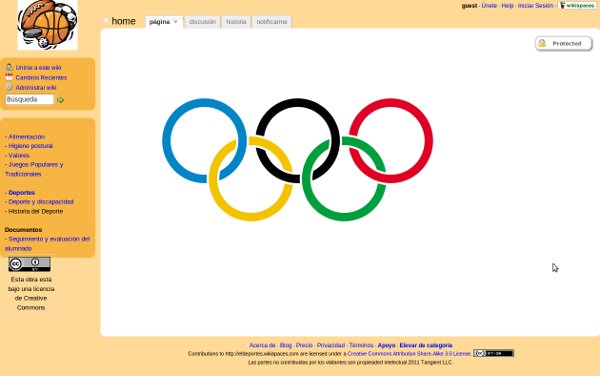Click the Protected padlock icon
This screenshot has height=376, width=600.
(x=542, y=43)
